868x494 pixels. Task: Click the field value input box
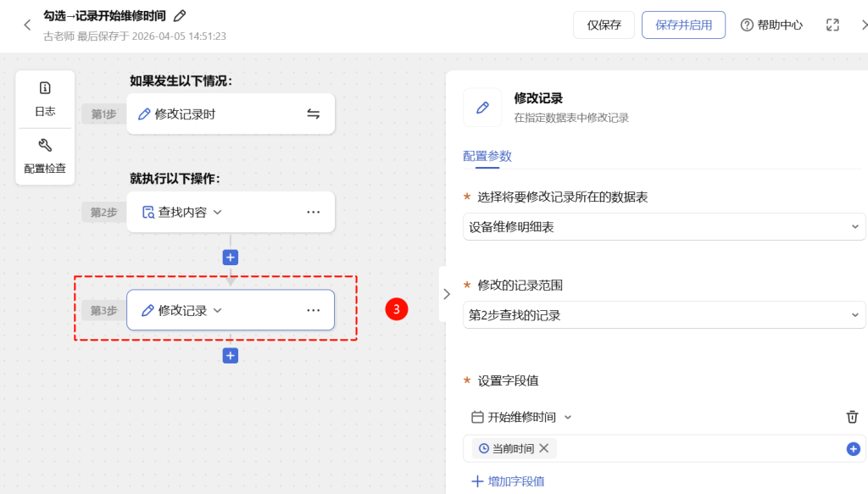pyautogui.click(x=664, y=448)
